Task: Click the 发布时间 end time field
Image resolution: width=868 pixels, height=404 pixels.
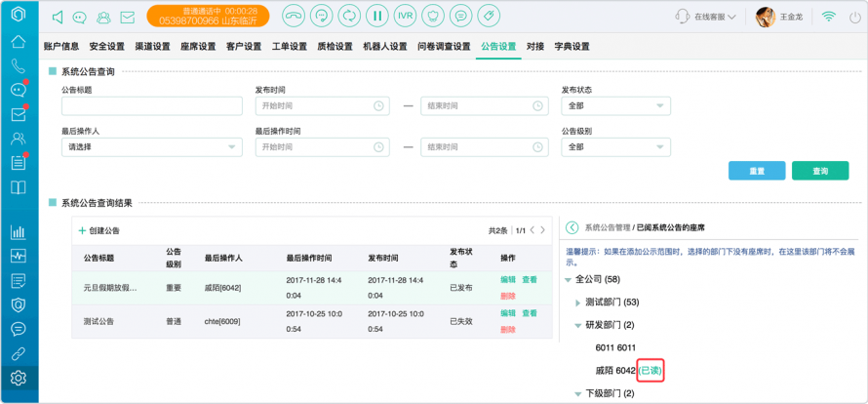Action: [485, 105]
